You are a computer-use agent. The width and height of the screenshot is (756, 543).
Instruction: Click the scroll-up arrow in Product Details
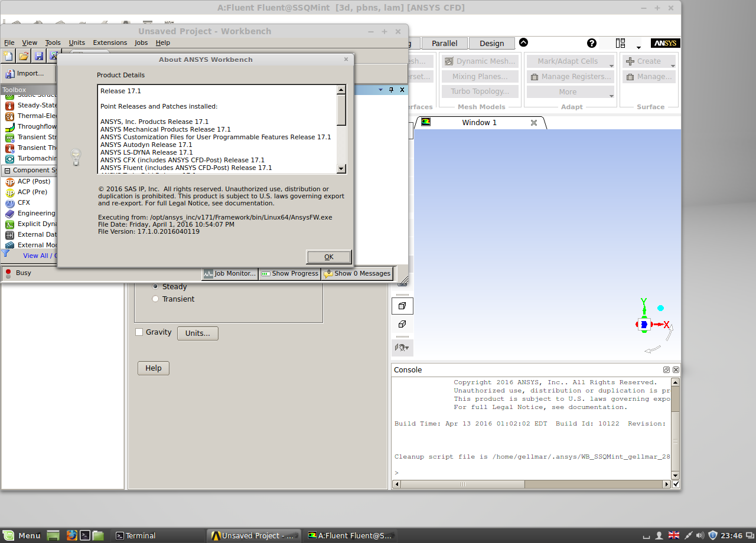[x=341, y=90]
